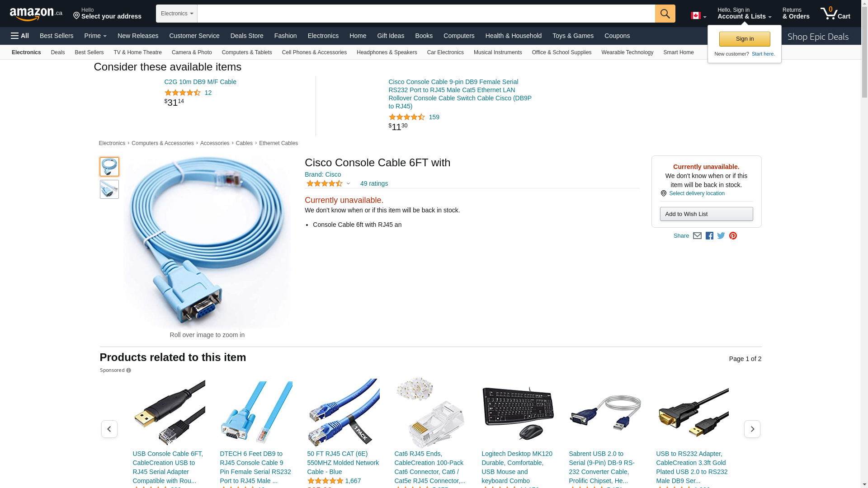
Task: Share product on Pinterest icon
Action: [x=733, y=236]
